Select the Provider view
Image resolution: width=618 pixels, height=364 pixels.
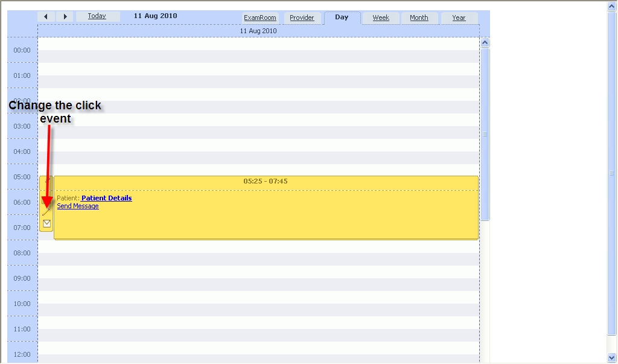tap(302, 18)
